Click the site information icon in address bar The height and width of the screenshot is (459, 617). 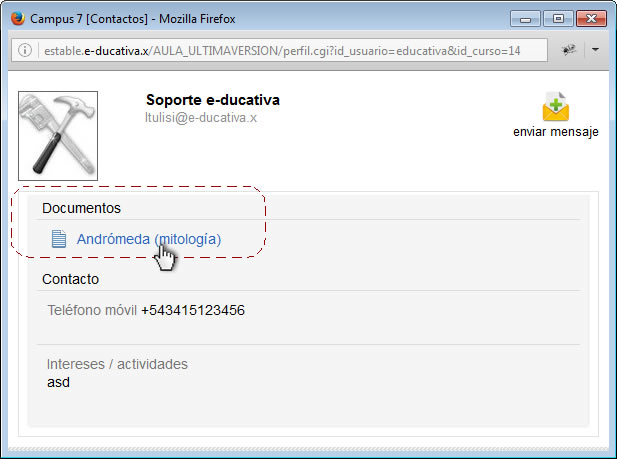point(25,50)
